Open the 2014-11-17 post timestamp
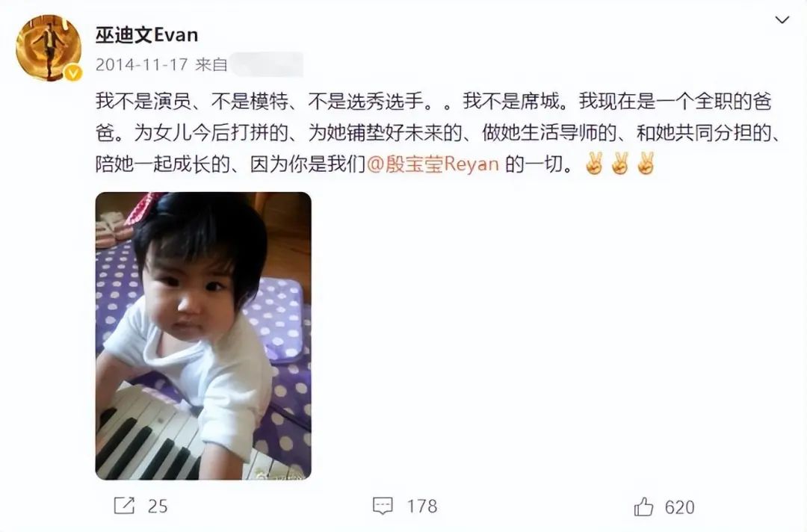 pyautogui.click(x=141, y=64)
